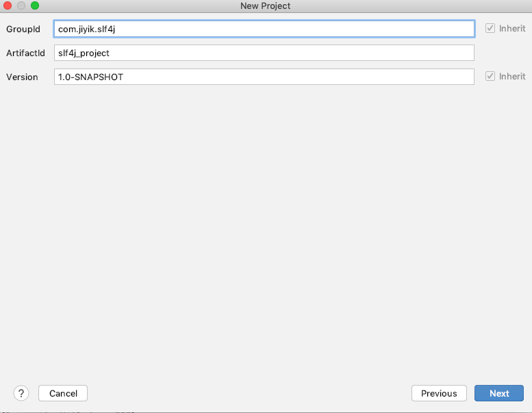The height and width of the screenshot is (413, 532).
Task: Click the Version label
Action: (x=22, y=77)
